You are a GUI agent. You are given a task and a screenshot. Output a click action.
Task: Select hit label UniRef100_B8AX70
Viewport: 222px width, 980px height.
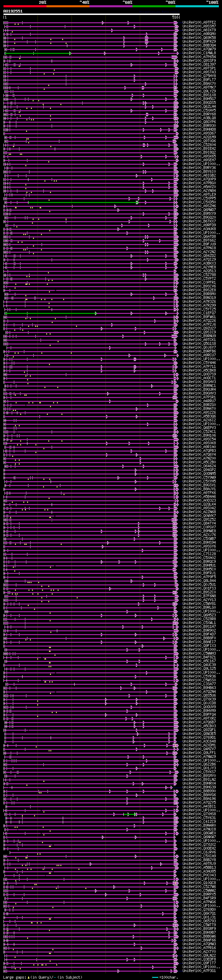(199, 83)
